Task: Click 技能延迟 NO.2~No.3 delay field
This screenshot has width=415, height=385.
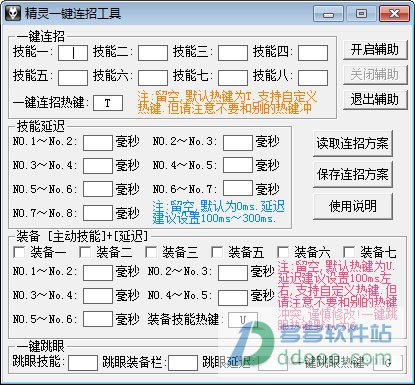Action: click(238, 143)
